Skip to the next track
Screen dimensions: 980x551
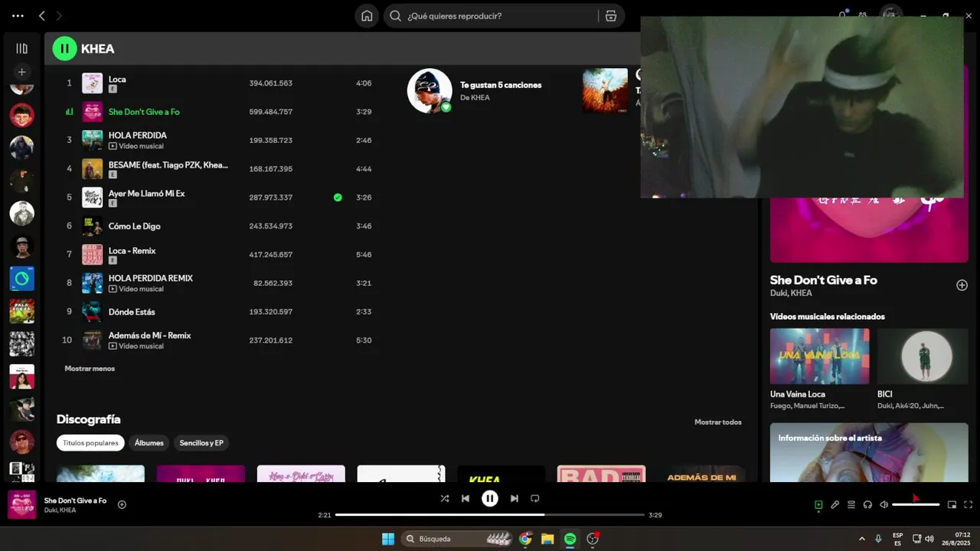pyautogui.click(x=514, y=498)
